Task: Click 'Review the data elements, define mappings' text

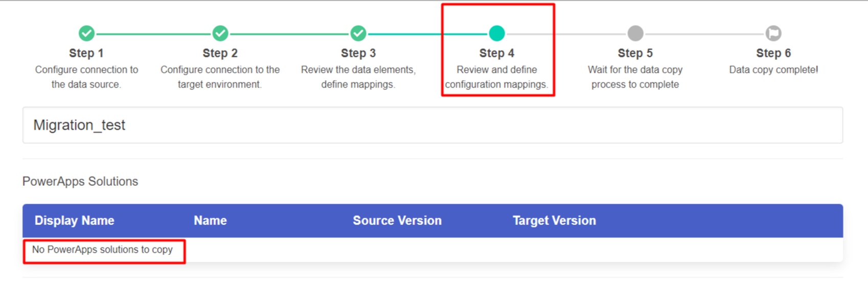Action: click(x=358, y=77)
